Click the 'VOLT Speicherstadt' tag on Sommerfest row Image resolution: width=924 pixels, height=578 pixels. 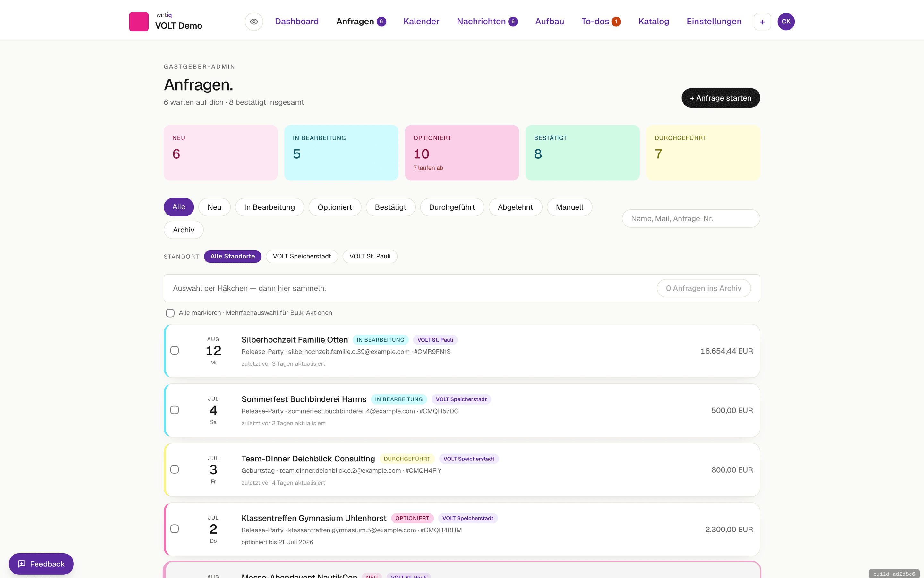click(x=461, y=399)
